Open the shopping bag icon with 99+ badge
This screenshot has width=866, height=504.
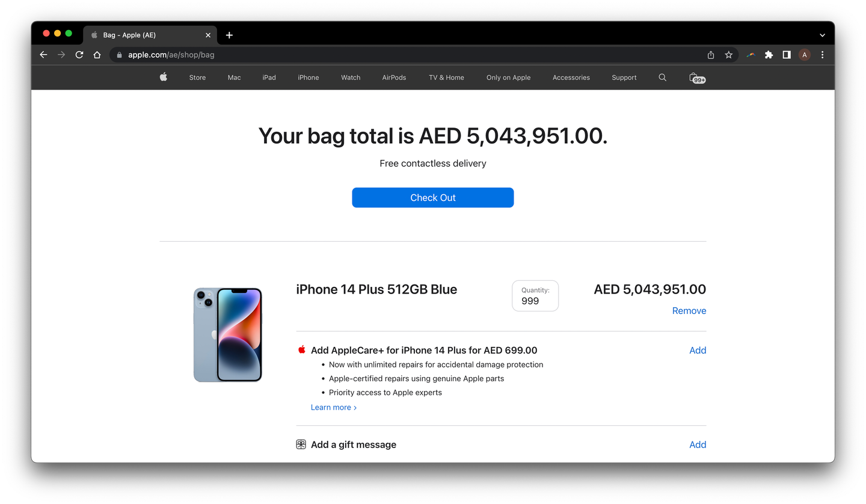(697, 78)
